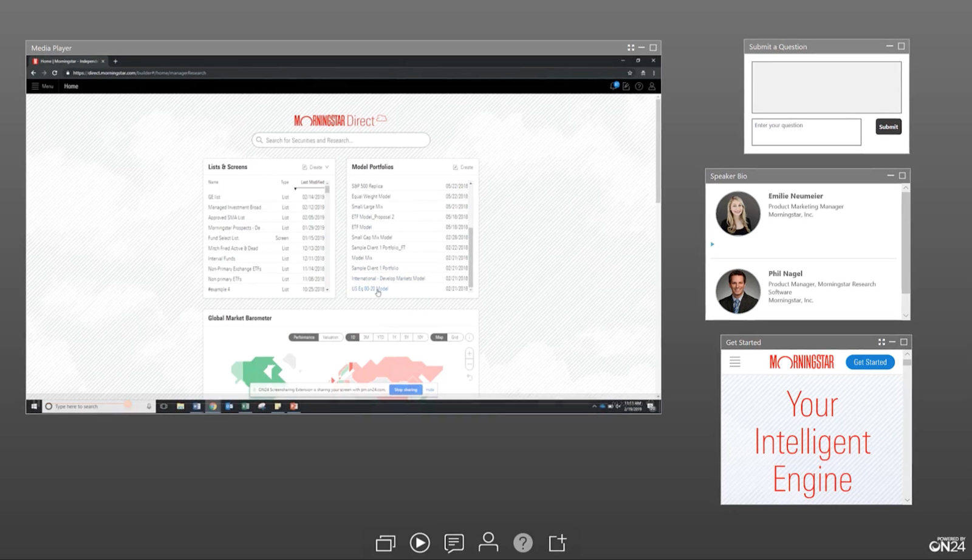Viewport: 972px width, 560px height.
Task: Click Stop sharing on the ON24 banner
Action: click(406, 389)
